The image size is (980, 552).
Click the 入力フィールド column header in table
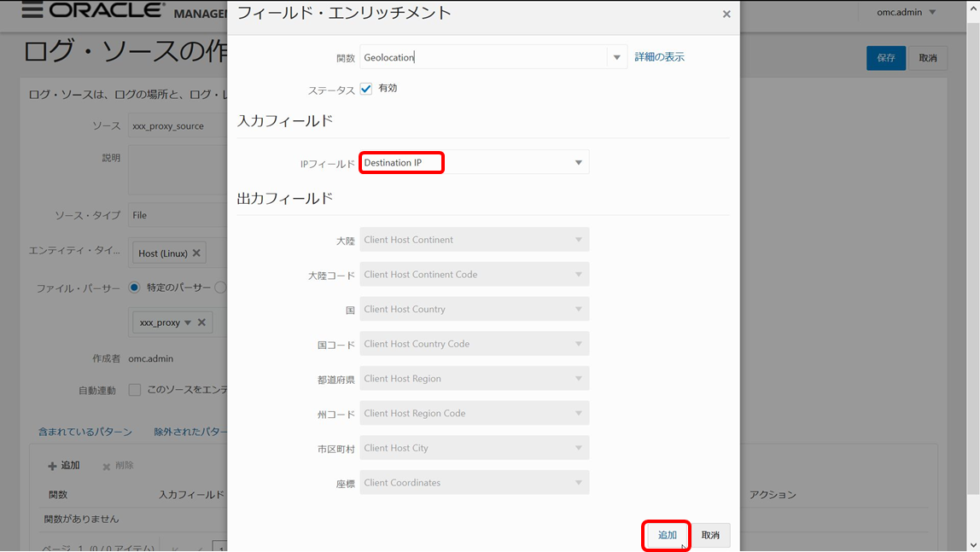[x=191, y=495]
